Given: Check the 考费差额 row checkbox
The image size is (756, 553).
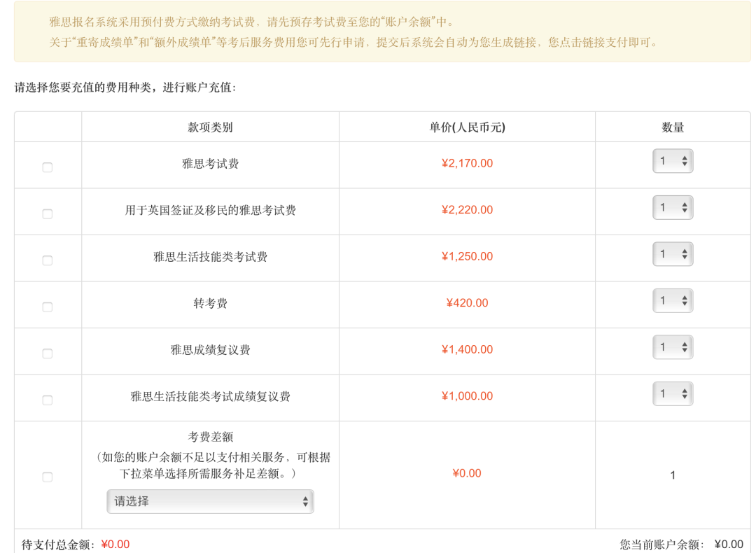Looking at the screenshot, I should 48,477.
